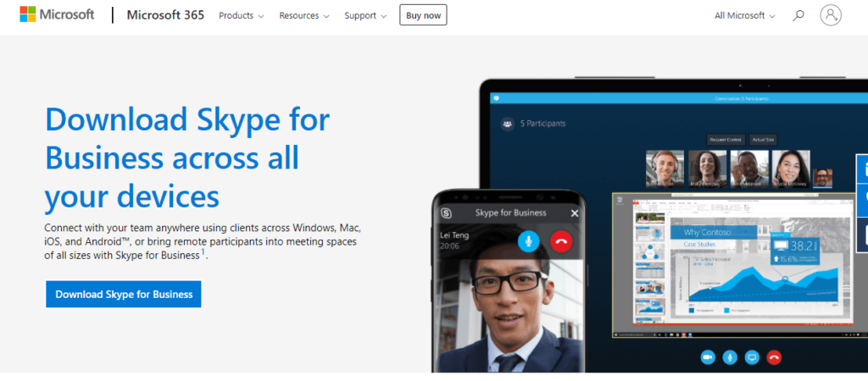868x381 pixels.
Task: Click the 5 Participants label
Action: click(542, 124)
